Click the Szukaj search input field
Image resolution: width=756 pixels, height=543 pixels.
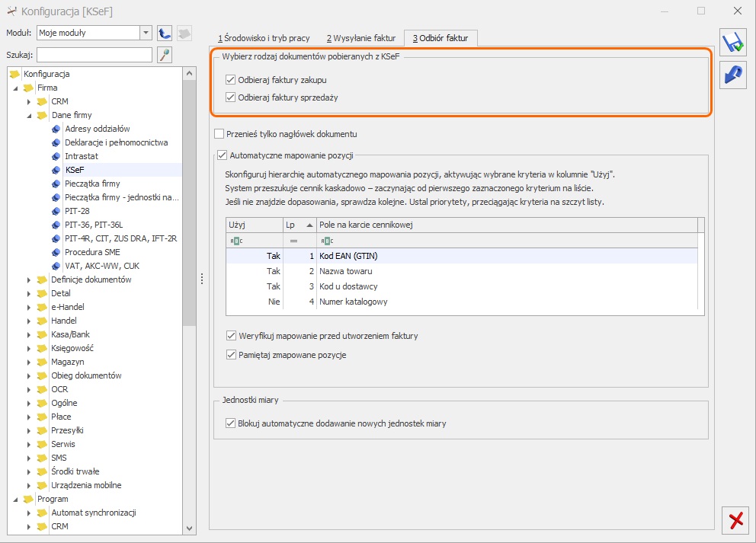94,55
